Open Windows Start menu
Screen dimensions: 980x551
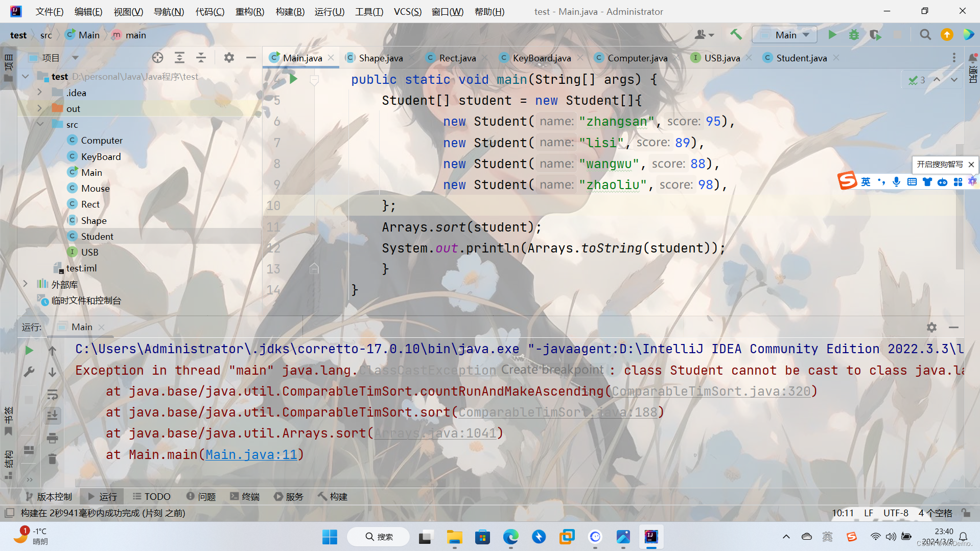click(330, 537)
